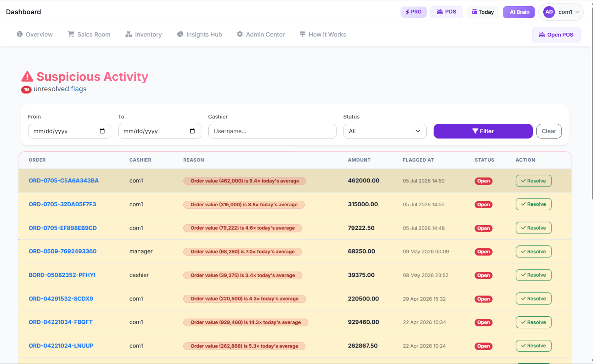Switch to the Inventory tab

coord(143,35)
